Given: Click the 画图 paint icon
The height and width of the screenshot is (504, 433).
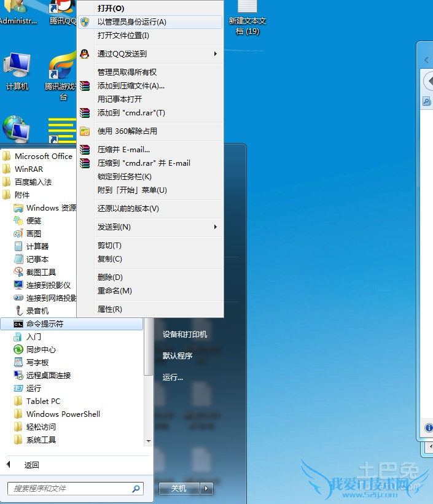Looking at the screenshot, I should pos(18,234).
